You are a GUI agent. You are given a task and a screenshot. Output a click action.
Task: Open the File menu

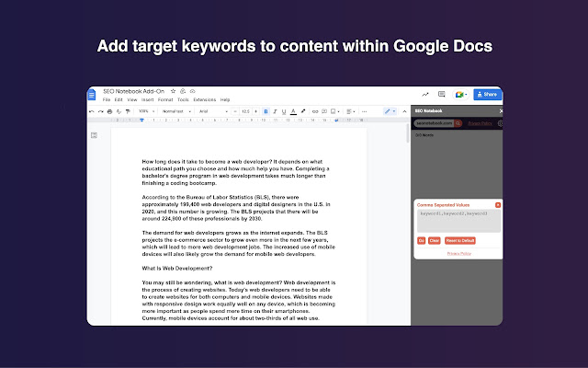point(107,100)
